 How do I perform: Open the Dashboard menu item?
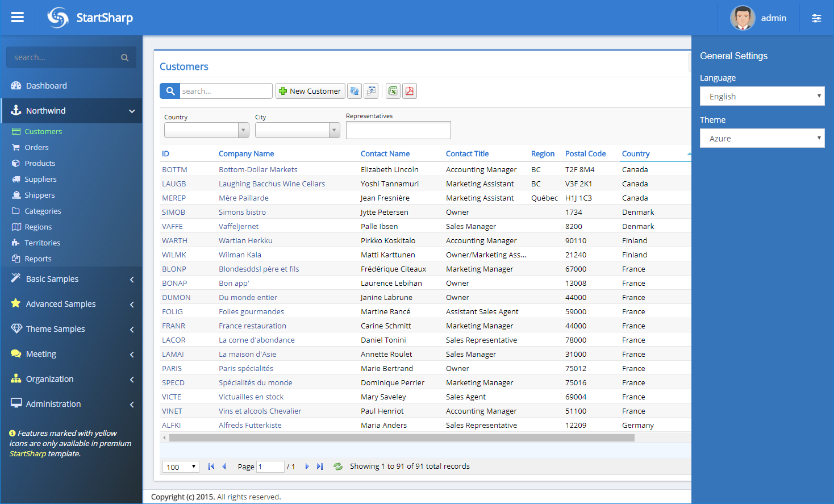[x=46, y=86]
